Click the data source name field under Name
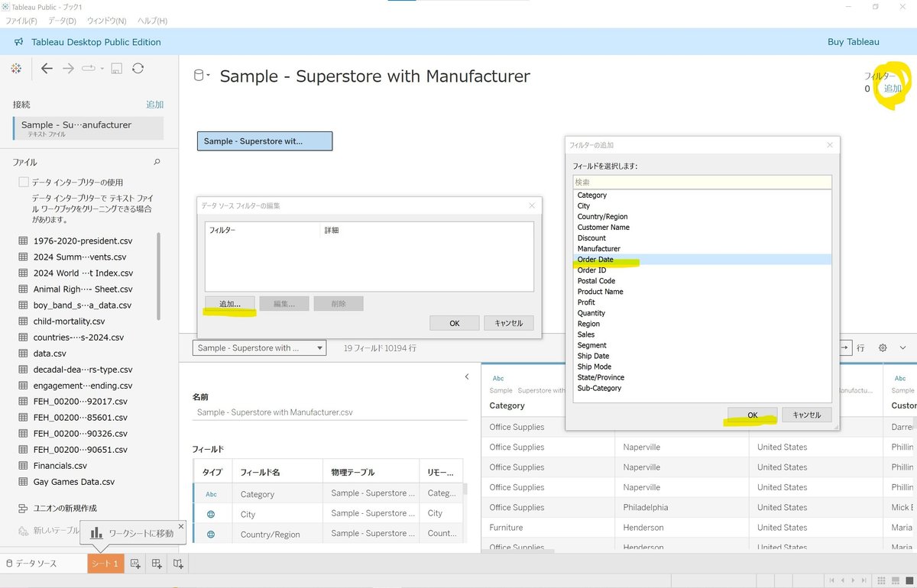 330,412
